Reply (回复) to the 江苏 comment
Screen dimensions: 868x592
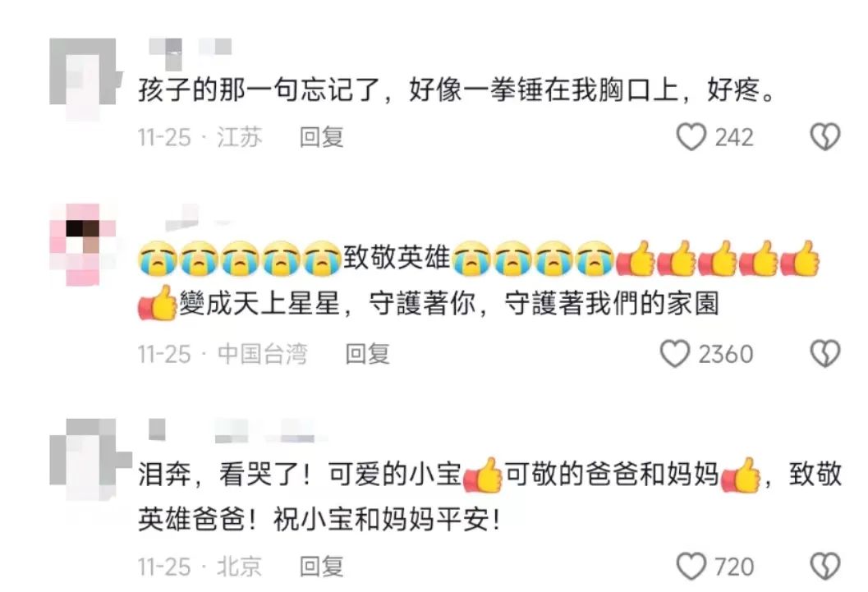tap(322, 136)
